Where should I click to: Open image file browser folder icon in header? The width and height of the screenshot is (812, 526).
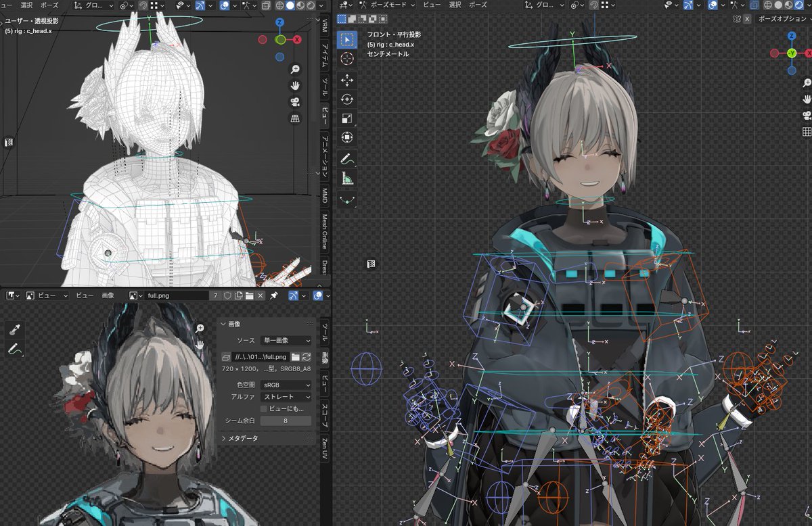[250, 295]
